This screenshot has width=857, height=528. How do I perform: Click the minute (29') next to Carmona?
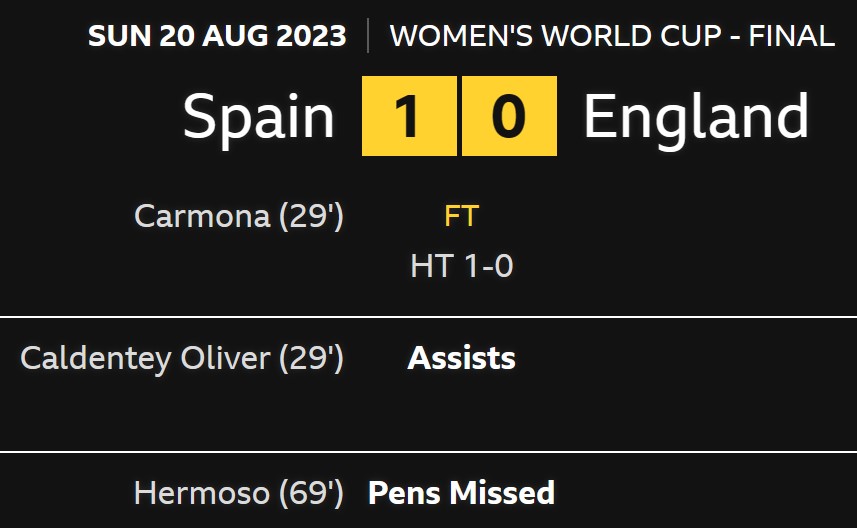(312, 216)
